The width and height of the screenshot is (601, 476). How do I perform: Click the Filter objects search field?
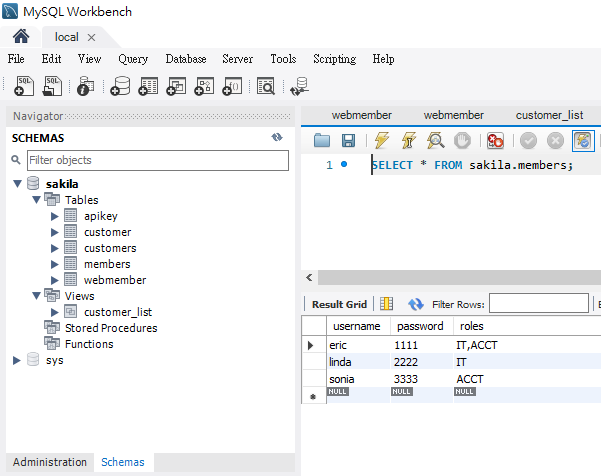tap(158, 160)
